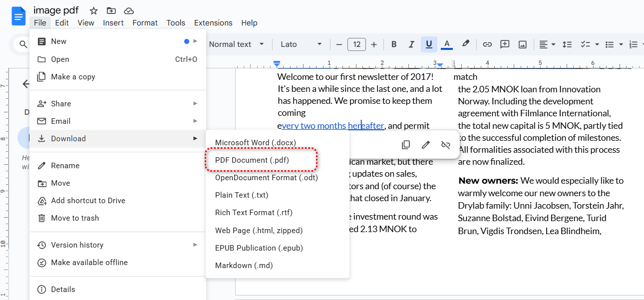Open the text alignment dropdown
The height and width of the screenshot is (300, 644).
click(x=547, y=44)
